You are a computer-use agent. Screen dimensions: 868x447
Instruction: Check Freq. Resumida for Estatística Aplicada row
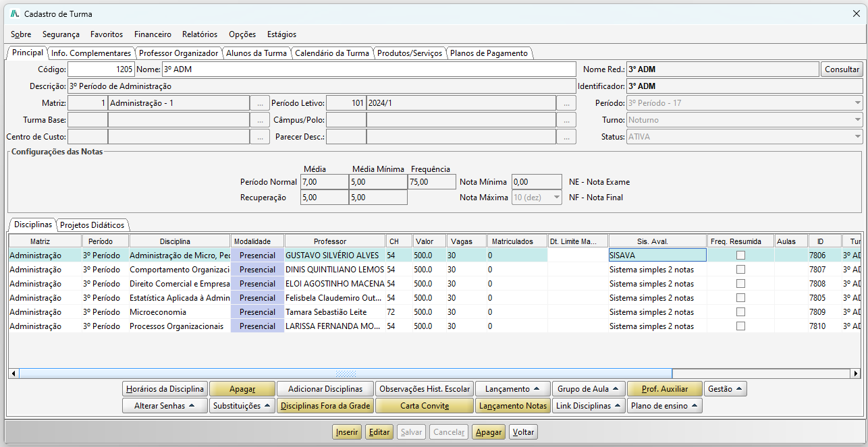tap(740, 298)
